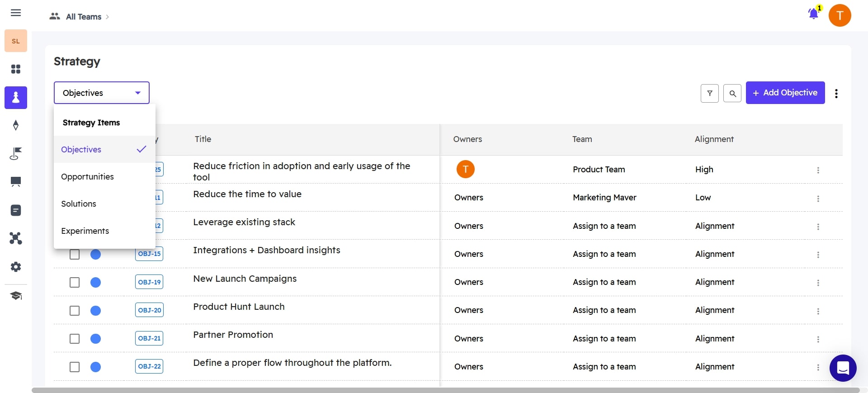Open the dashboard grid icon in sidebar
Image resolution: width=868 pixels, height=393 pixels.
[x=16, y=69]
